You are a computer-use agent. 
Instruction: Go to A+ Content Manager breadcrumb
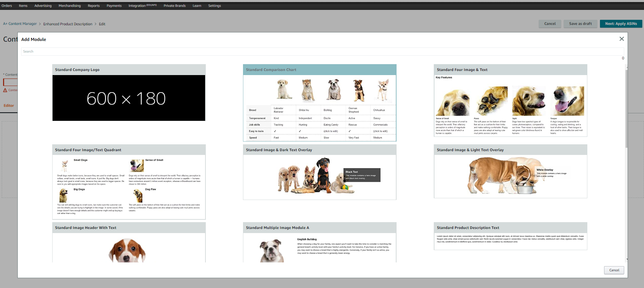20,24
